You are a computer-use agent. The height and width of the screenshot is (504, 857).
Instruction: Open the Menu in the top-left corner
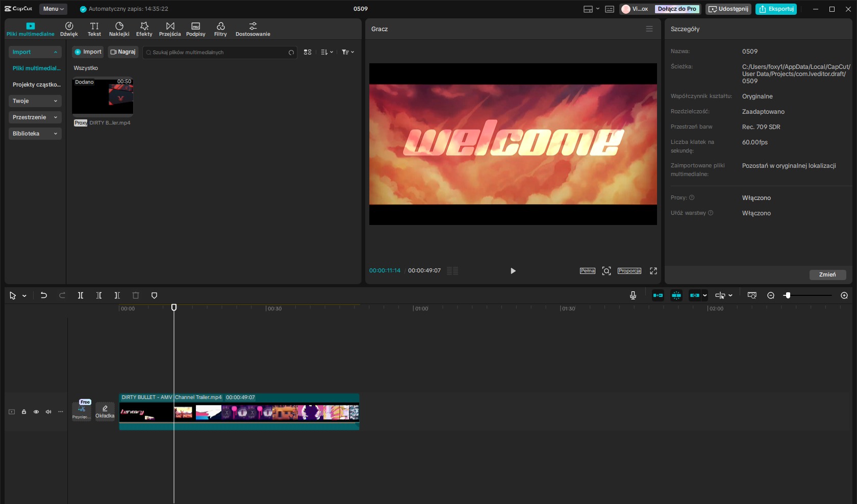pos(52,9)
